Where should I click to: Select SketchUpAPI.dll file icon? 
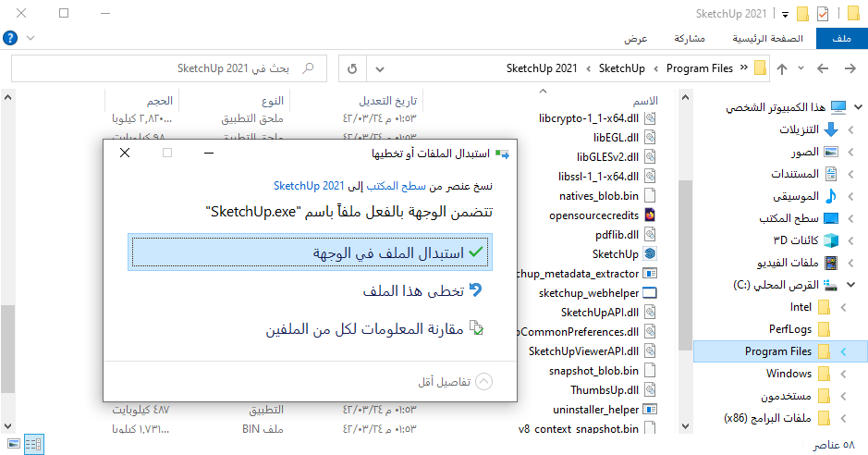coord(650,313)
